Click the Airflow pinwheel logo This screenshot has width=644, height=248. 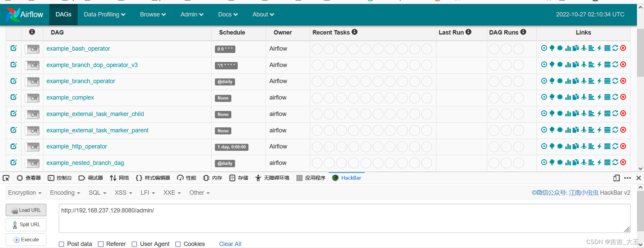click(12, 14)
